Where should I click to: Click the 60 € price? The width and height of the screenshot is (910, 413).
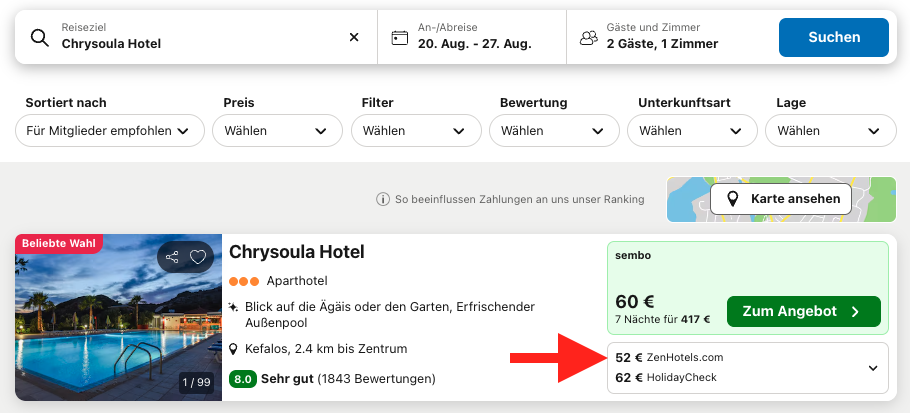tap(635, 302)
